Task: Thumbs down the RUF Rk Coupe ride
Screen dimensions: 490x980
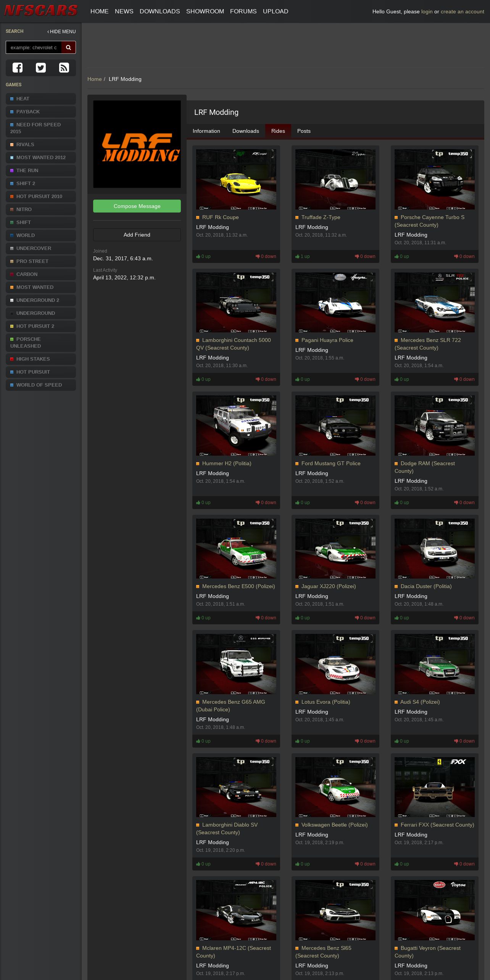Action: point(266,256)
